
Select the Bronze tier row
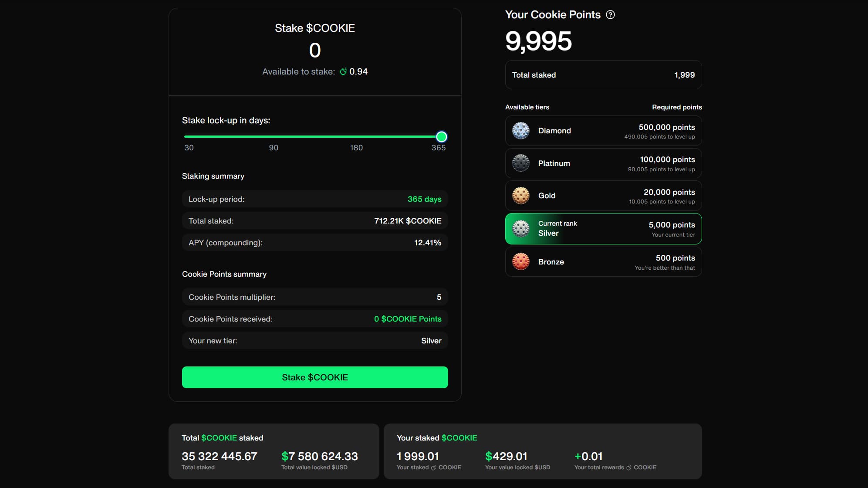click(603, 262)
